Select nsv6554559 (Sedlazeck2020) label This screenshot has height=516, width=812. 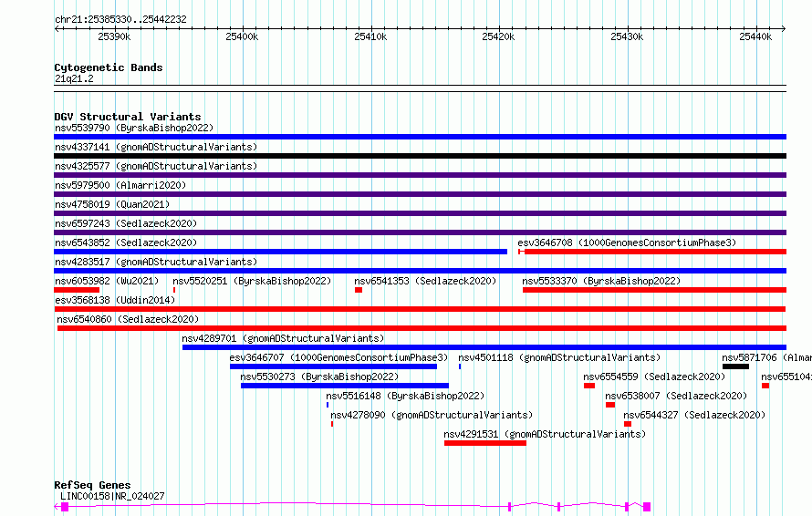click(x=654, y=377)
